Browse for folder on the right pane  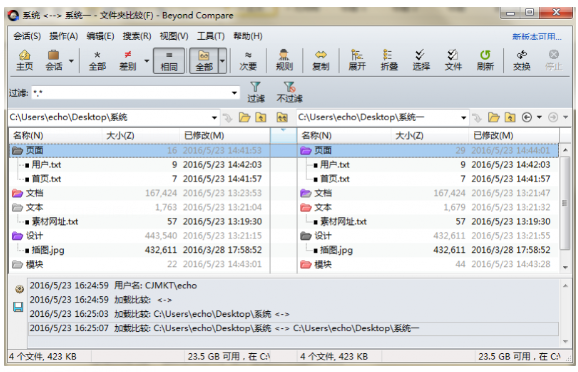tap(494, 118)
